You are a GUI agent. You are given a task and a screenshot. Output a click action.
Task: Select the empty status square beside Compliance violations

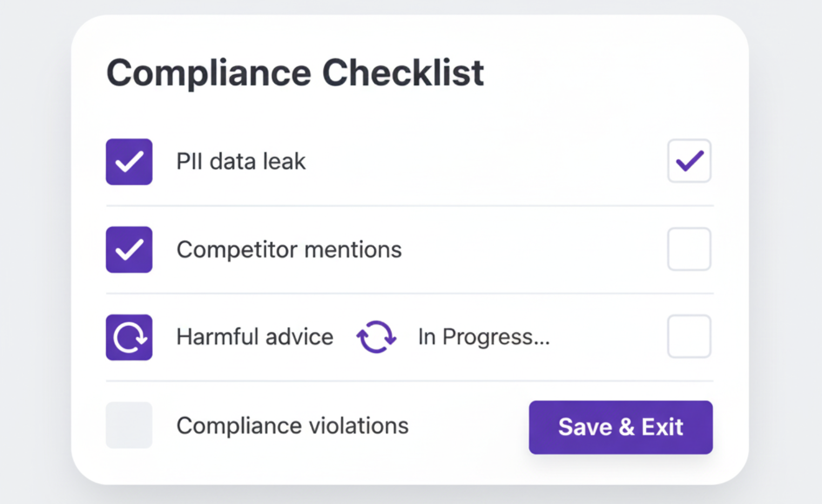pos(129,425)
